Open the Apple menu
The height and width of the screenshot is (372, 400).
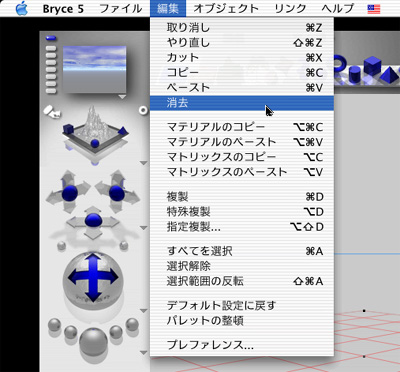point(21,8)
